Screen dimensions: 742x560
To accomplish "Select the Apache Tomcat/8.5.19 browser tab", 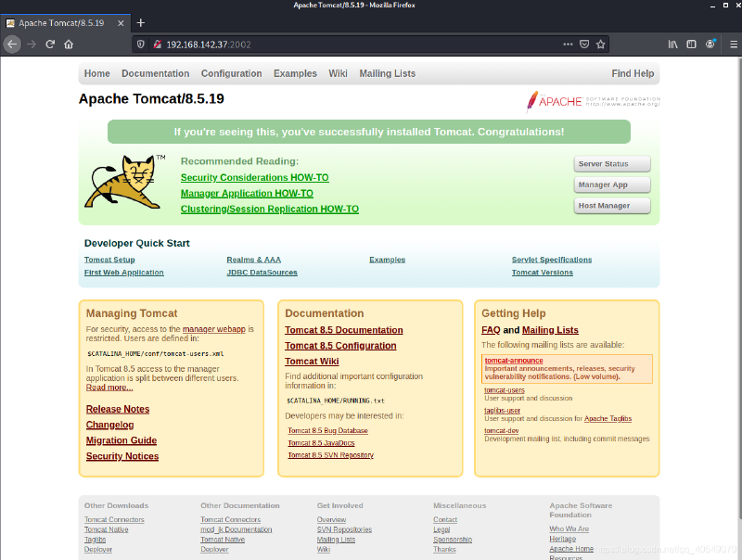I will click(65, 23).
